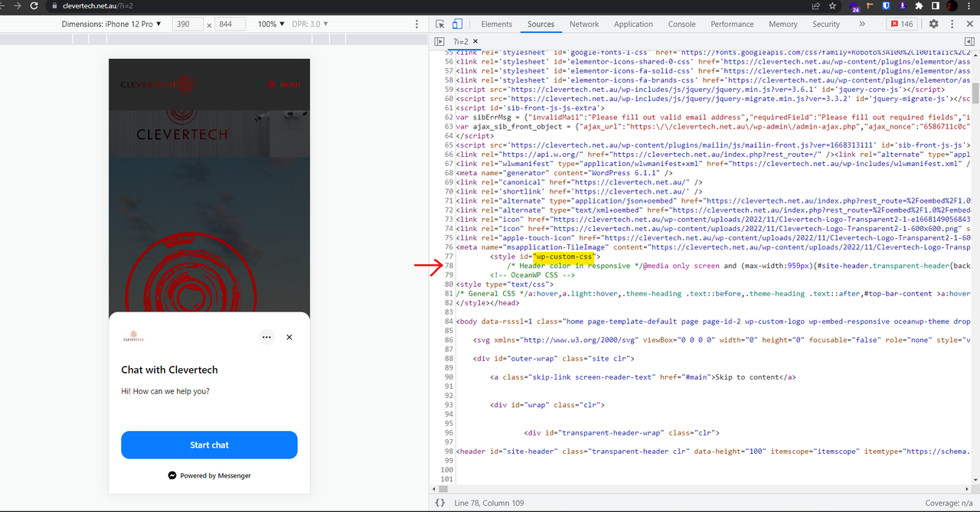Open DevTools settings gear
Viewport: 980px width, 512px height.
[933, 24]
